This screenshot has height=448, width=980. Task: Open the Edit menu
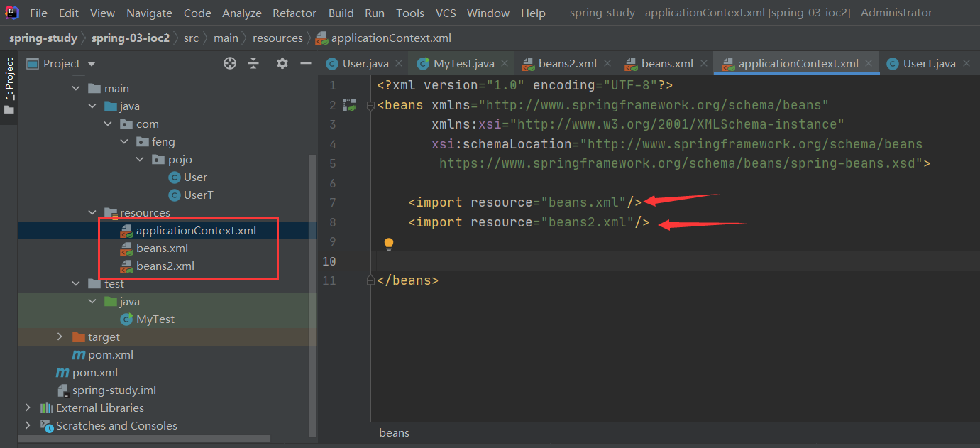click(x=69, y=13)
